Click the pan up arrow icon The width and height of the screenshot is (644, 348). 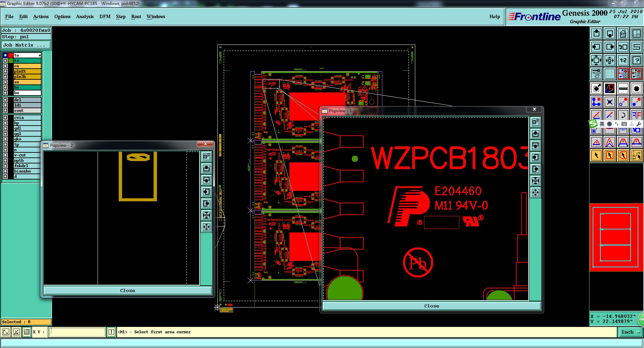pos(596,33)
